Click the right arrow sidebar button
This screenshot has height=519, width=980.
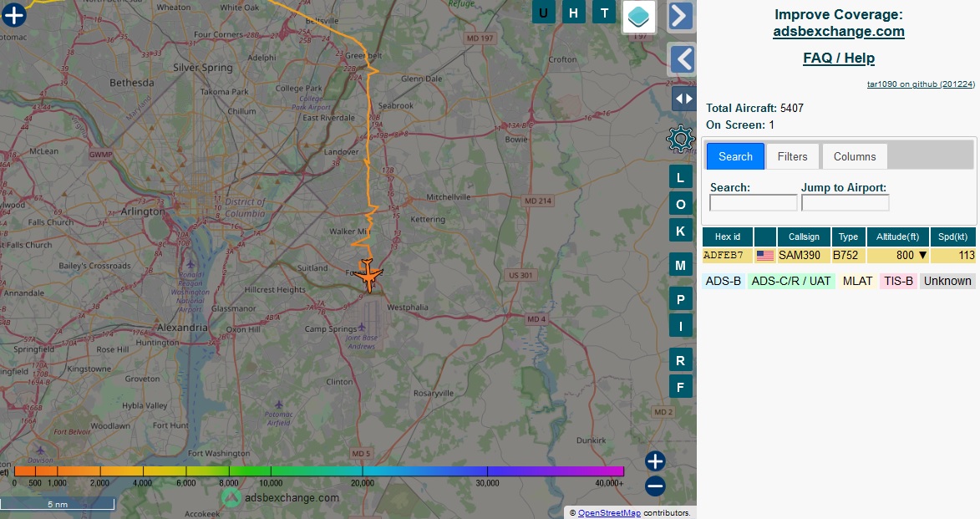coord(681,16)
